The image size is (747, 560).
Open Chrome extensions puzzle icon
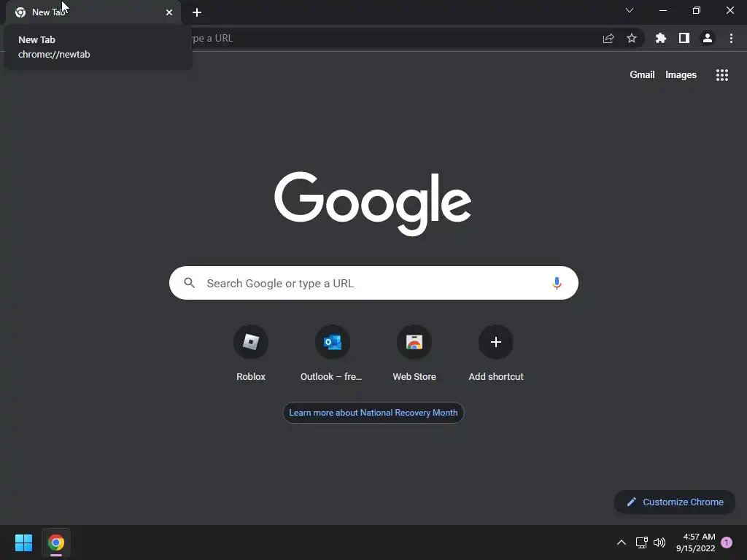pos(660,38)
